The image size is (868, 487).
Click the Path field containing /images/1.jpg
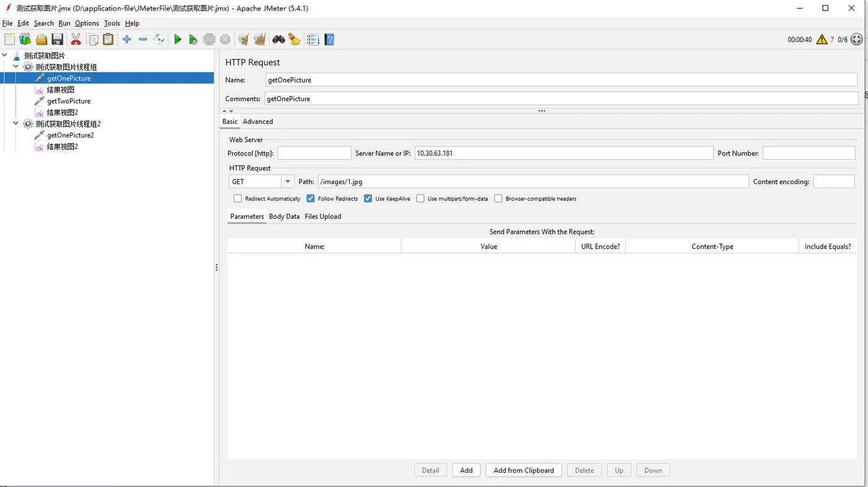[533, 182]
